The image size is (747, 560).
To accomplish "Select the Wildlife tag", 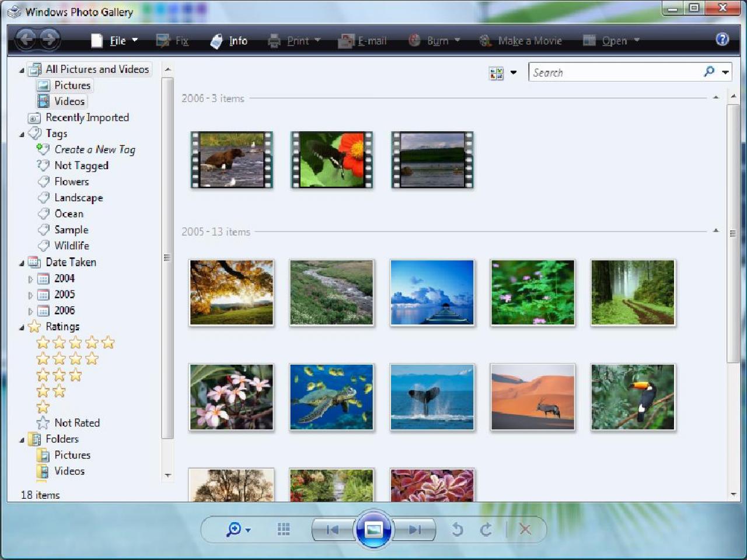I will pyautogui.click(x=64, y=246).
